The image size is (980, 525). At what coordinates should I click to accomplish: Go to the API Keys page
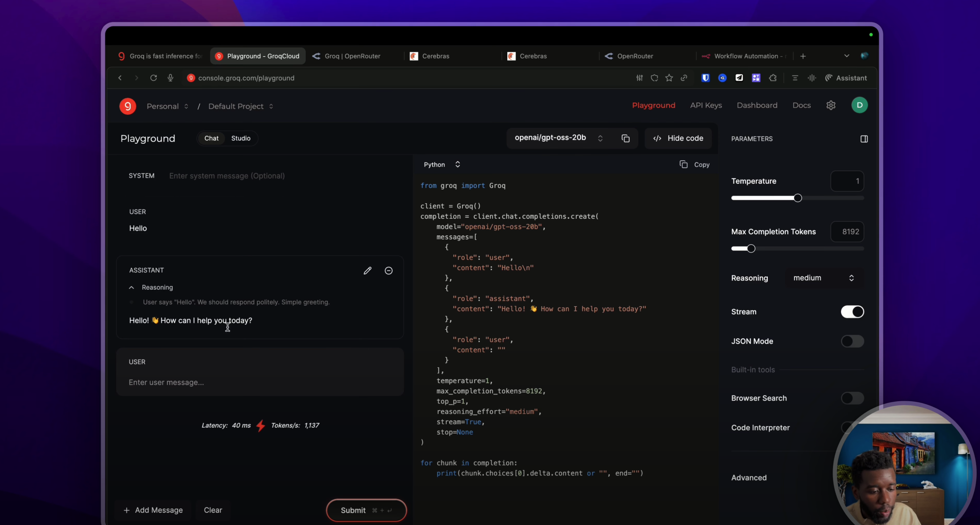click(x=706, y=105)
